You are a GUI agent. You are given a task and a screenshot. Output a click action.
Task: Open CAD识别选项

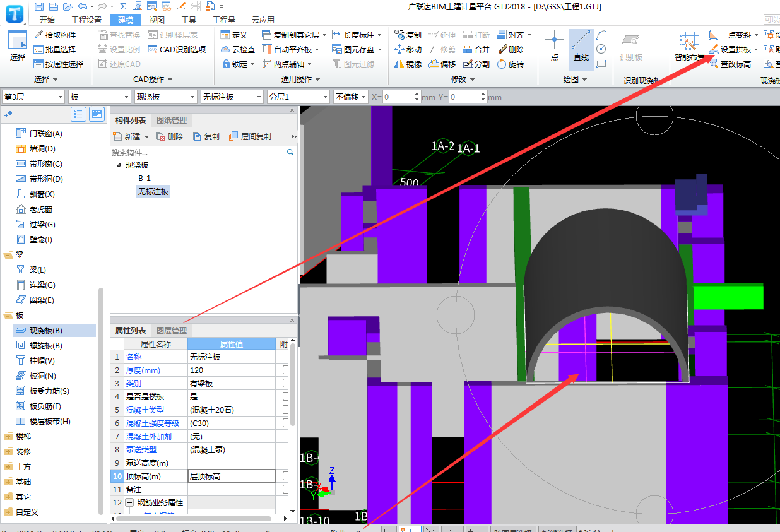[x=177, y=49]
